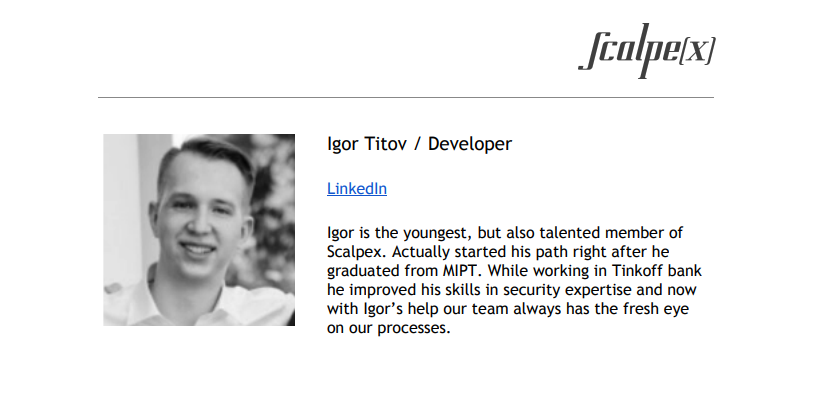Click 'processes.' at the end of the bio
Viewport: 814px width, 402px height.
pos(414,328)
